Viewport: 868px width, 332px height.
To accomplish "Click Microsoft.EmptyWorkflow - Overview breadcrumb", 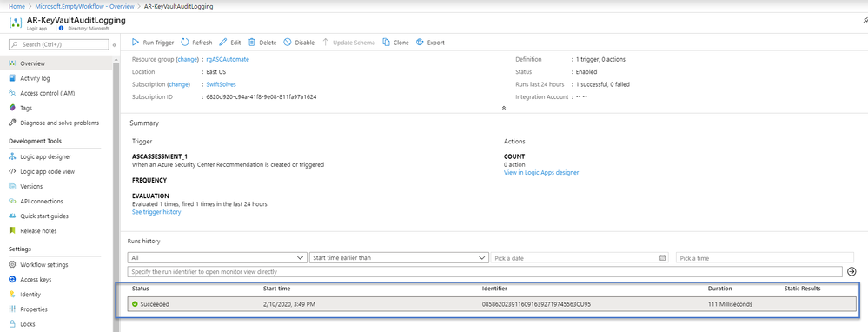I will (84, 7).
